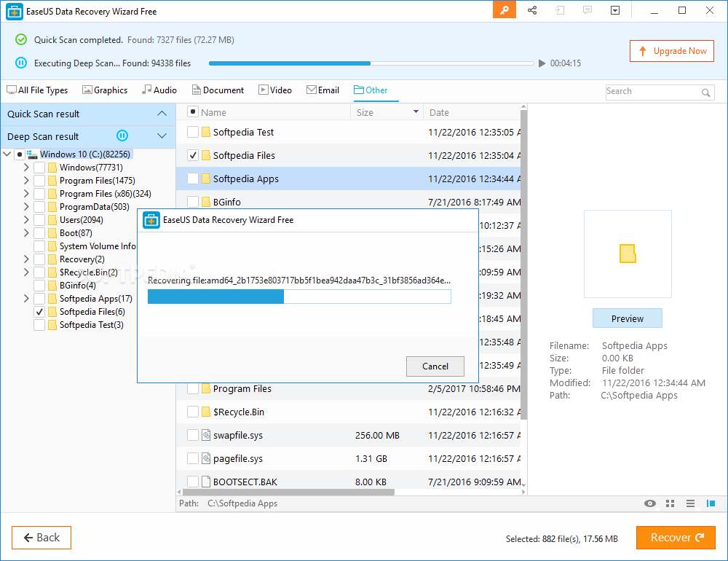Image resolution: width=728 pixels, height=561 pixels.
Task: Check the Windows(77731) tree checkbox
Action: click(39, 168)
